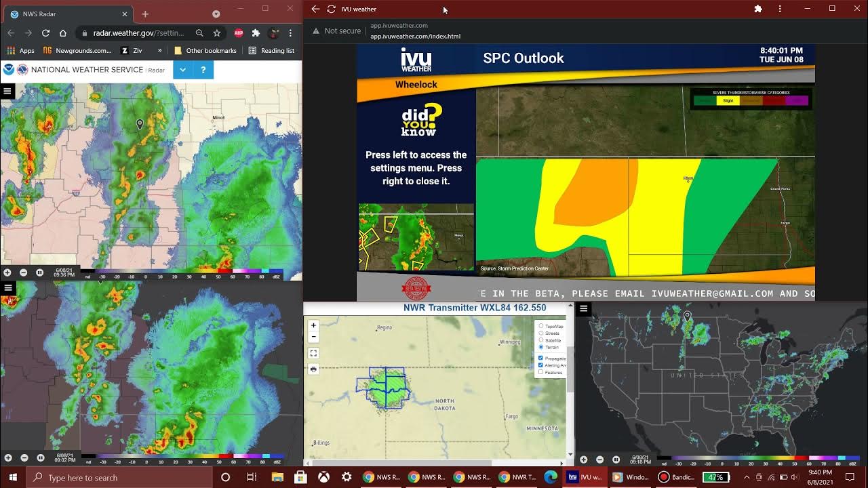Print the NWR transmitter map
The height and width of the screenshot is (488, 868).
point(313,369)
